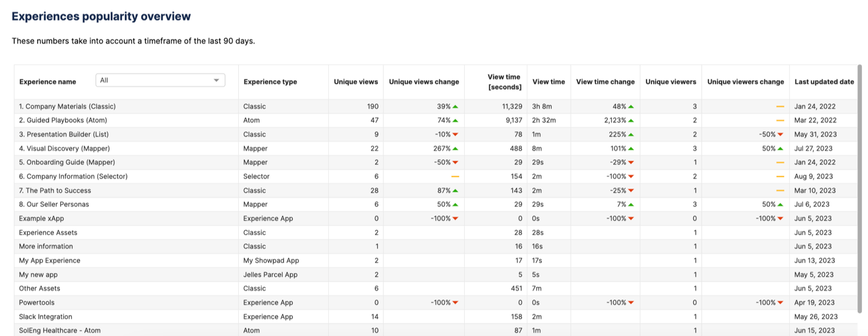Click the Unique viewers change column header
The height and width of the screenshot is (336, 868).
pos(745,81)
